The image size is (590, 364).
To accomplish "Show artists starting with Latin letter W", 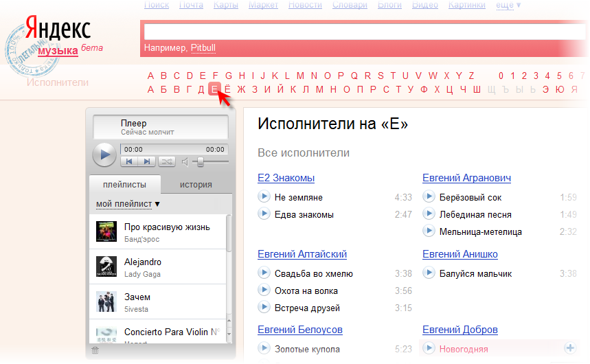I will coord(433,76).
